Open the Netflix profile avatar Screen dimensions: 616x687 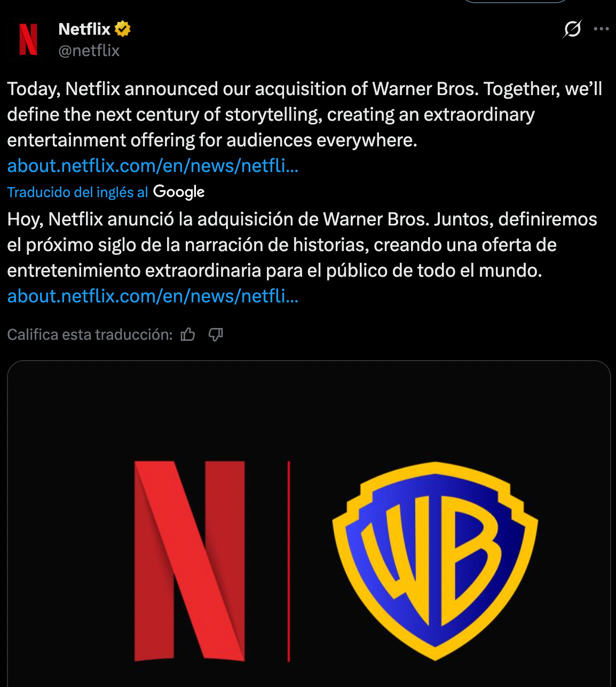click(x=28, y=40)
